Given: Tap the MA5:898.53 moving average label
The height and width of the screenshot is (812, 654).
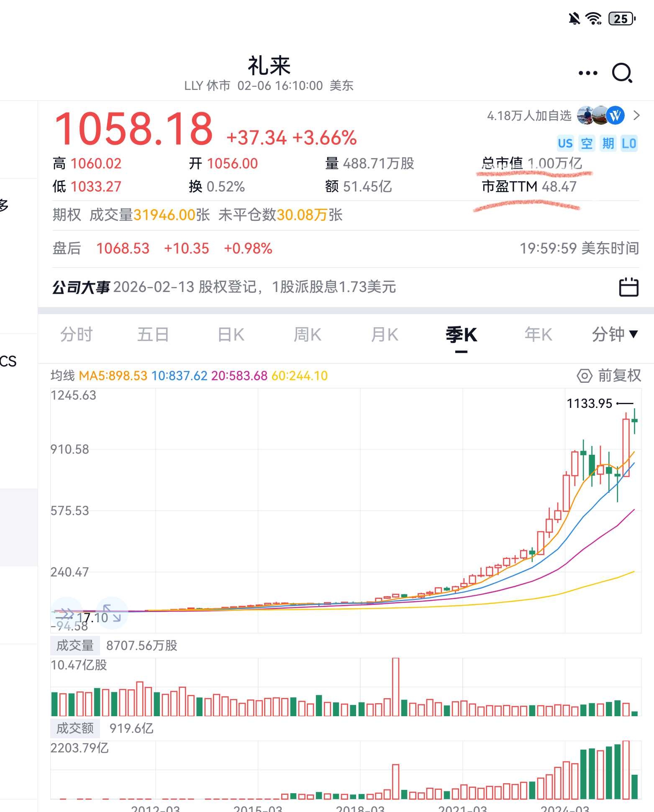Looking at the screenshot, I should point(113,376).
